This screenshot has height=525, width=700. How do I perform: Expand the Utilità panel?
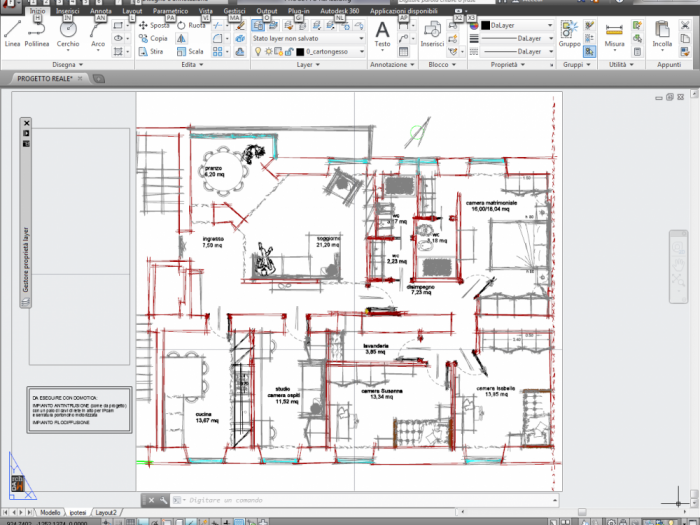(x=621, y=65)
